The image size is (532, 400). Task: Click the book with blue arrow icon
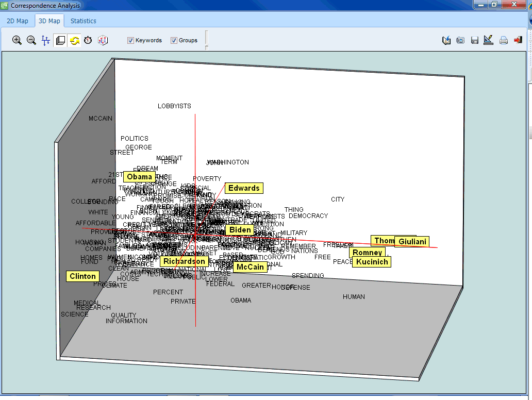[x=446, y=40]
